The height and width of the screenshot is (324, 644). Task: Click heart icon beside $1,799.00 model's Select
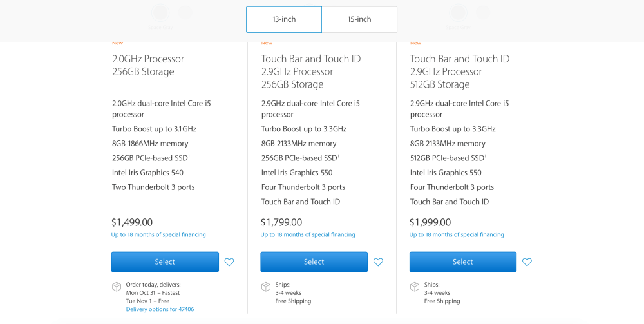tap(378, 262)
